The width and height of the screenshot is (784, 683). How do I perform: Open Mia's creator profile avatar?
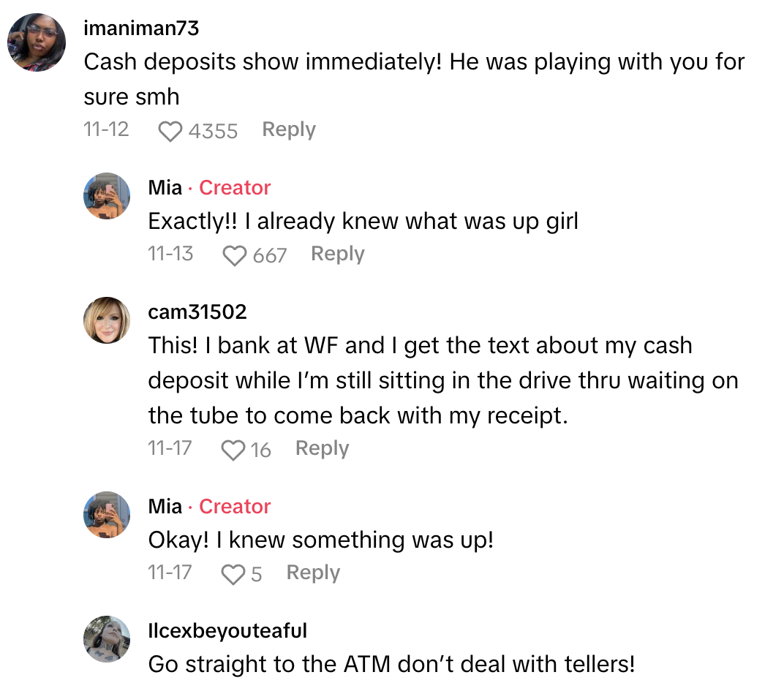pos(107,196)
